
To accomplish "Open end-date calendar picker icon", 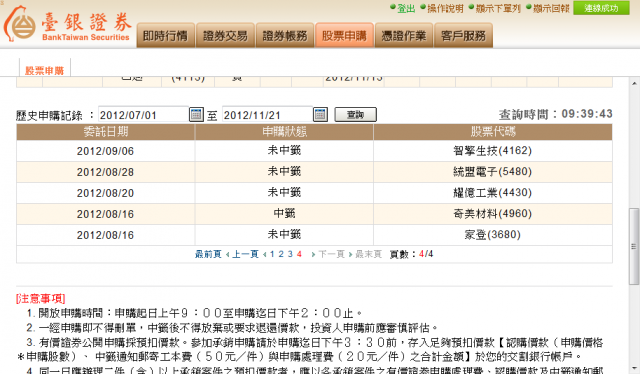I will pyautogui.click(x=320, y=115).
